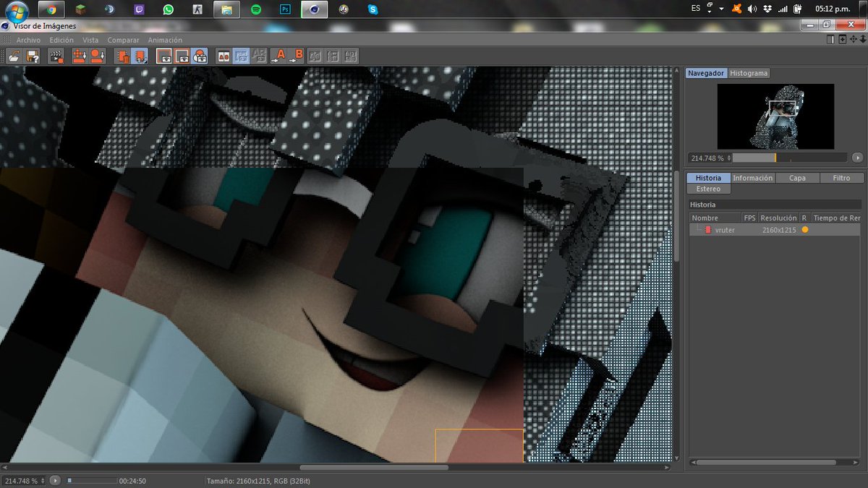This screenshot has width=868, height=488.
Task: Set image as B with red B icon
Action: click(x=296, y=56)
